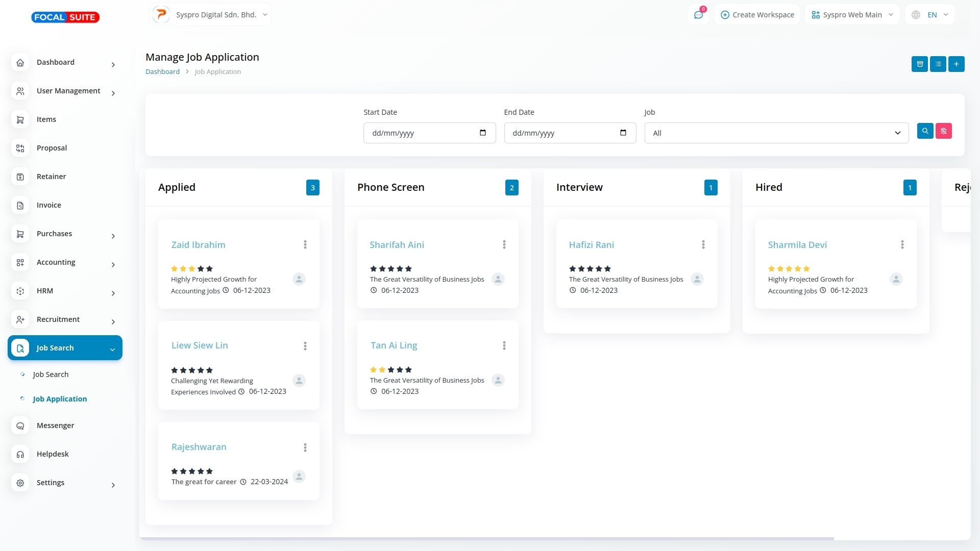This screenshot has height=551, width=980.
Task: Open the EN language dropdown
Action: click(x=930, y=15)
